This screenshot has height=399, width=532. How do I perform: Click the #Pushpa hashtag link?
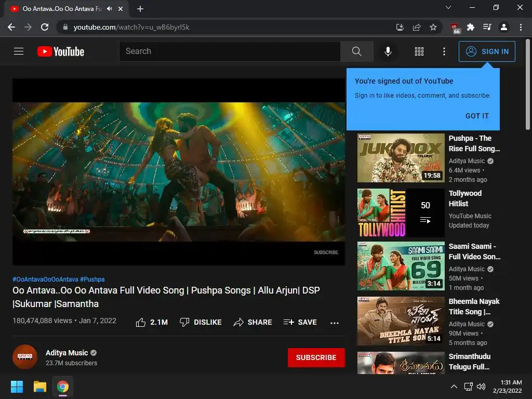92,279
